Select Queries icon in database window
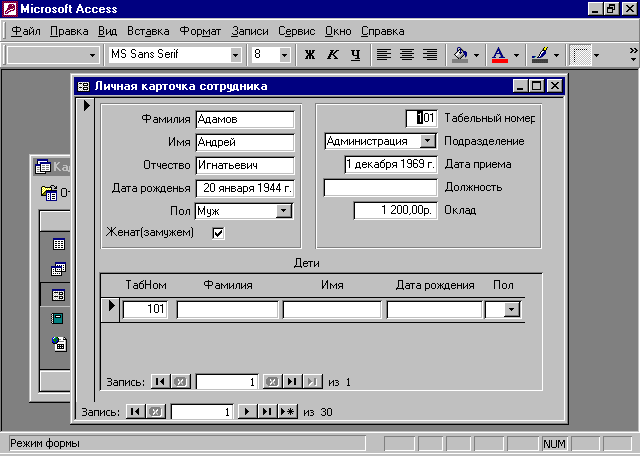 tap(58, 269)
